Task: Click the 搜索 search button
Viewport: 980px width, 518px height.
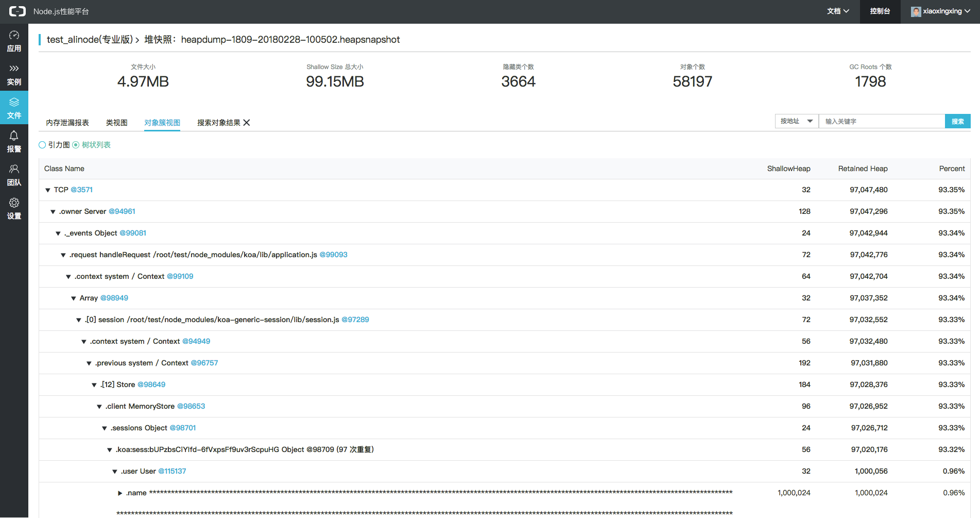Action: 957,121
